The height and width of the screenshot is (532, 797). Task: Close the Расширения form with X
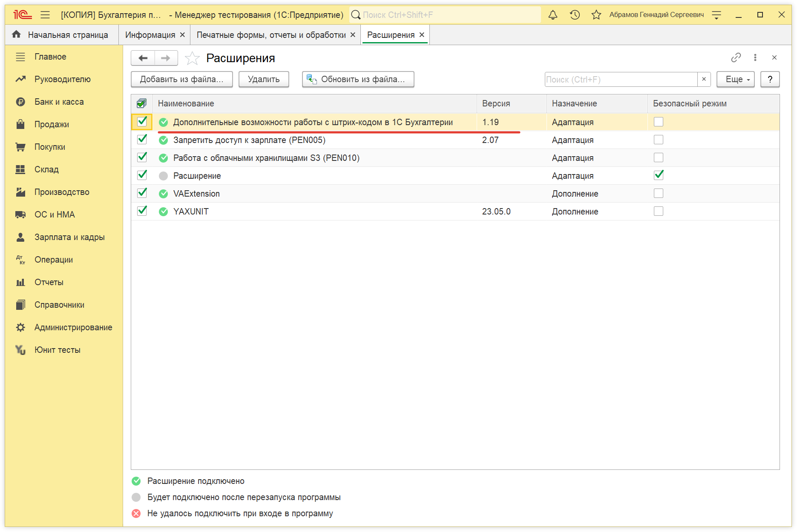[x=774, y=57]
